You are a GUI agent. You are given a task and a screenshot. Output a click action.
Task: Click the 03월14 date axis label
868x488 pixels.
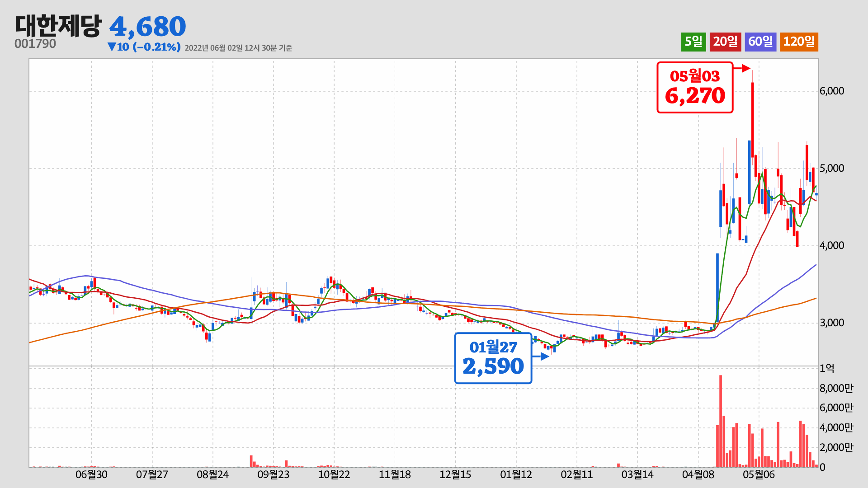[x=637, y=474]
